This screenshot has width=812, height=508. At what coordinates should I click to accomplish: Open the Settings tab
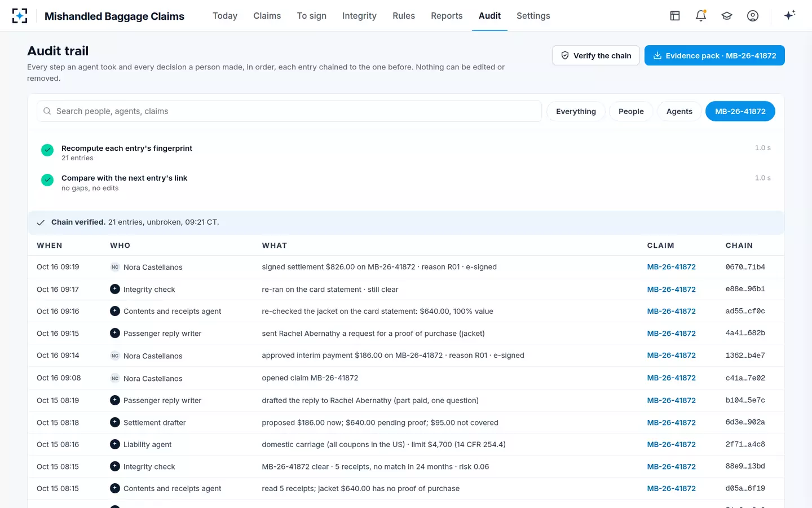tap(533, 16)
